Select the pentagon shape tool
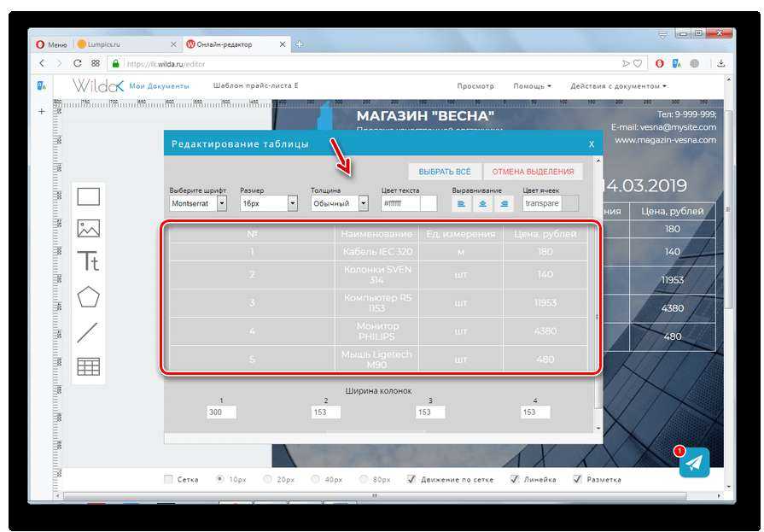Viewport: 764px width, 532px height. point(89,297)
